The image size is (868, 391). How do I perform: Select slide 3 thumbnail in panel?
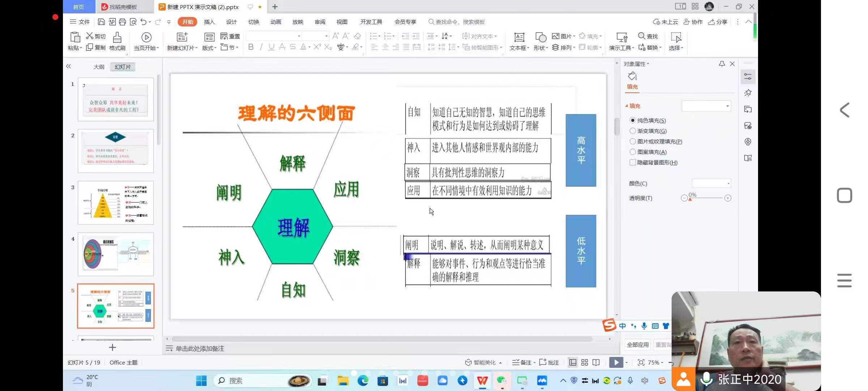(x=116, y=202)
